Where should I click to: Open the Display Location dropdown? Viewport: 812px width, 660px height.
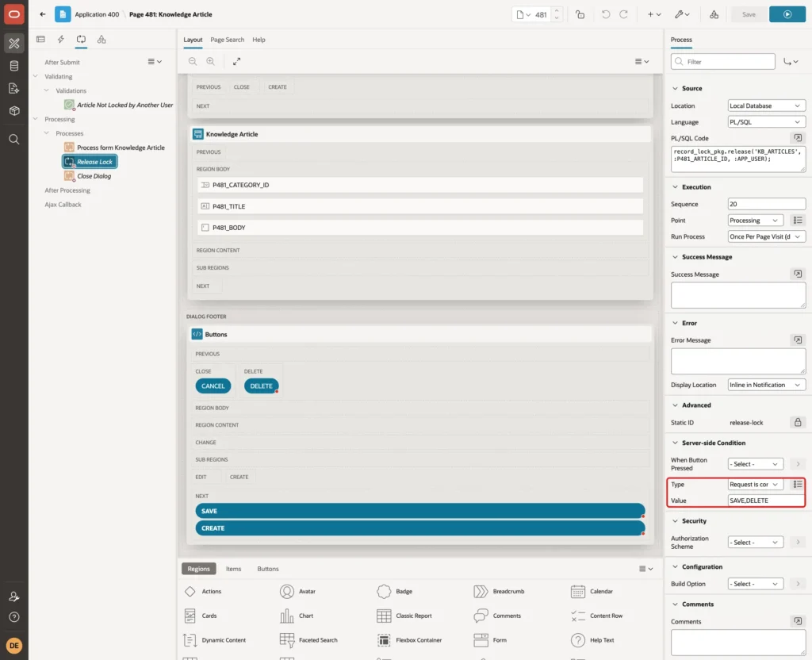[x=767, y=385]
